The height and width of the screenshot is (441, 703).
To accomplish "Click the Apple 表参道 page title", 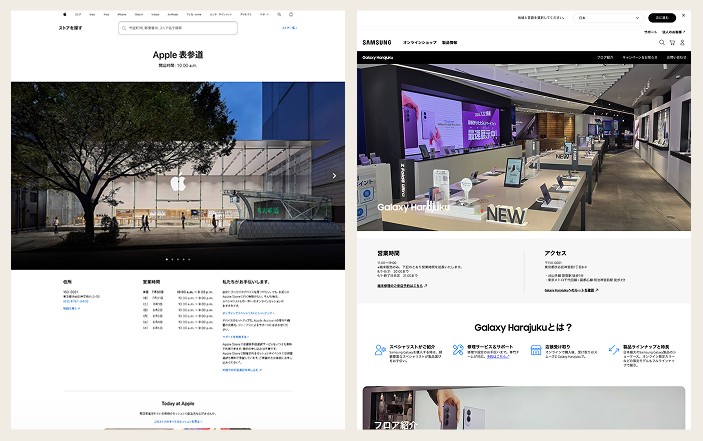I will click(178, 55).
